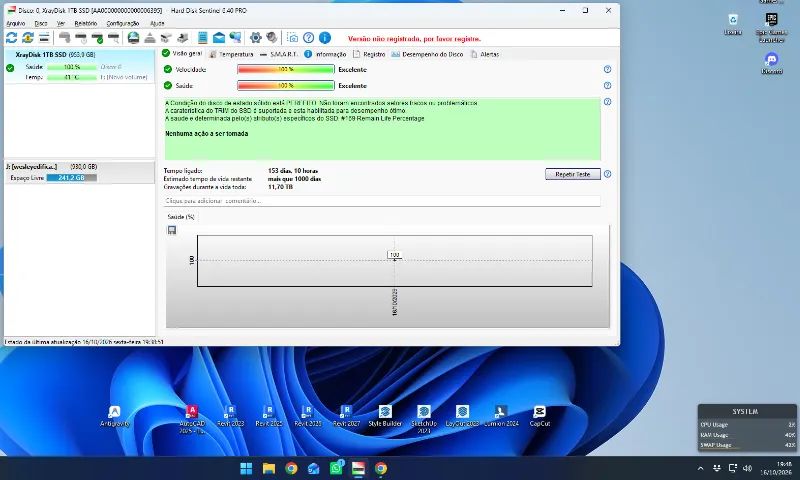This screenshot has height=480, width=800.
Task: Click the hammer disk toolbar icon
Action: point(64,37)
